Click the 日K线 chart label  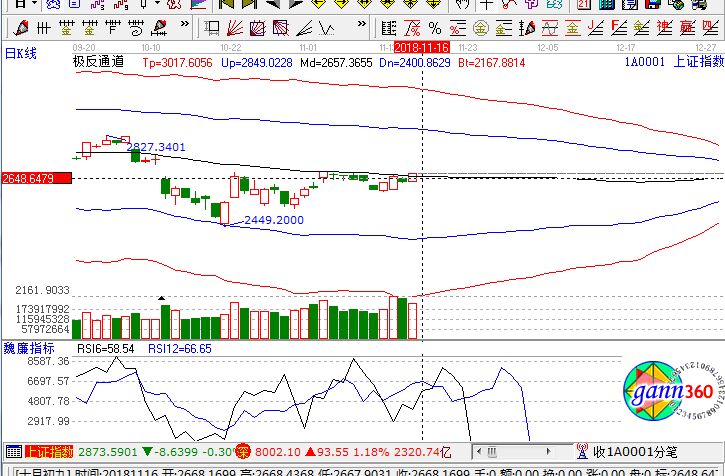(x=21, y=53)
